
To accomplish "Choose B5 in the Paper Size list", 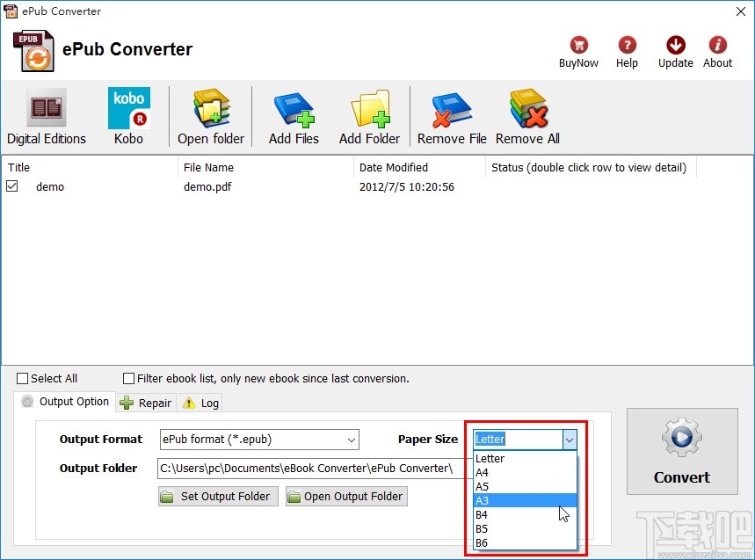I will coord(525,528).
